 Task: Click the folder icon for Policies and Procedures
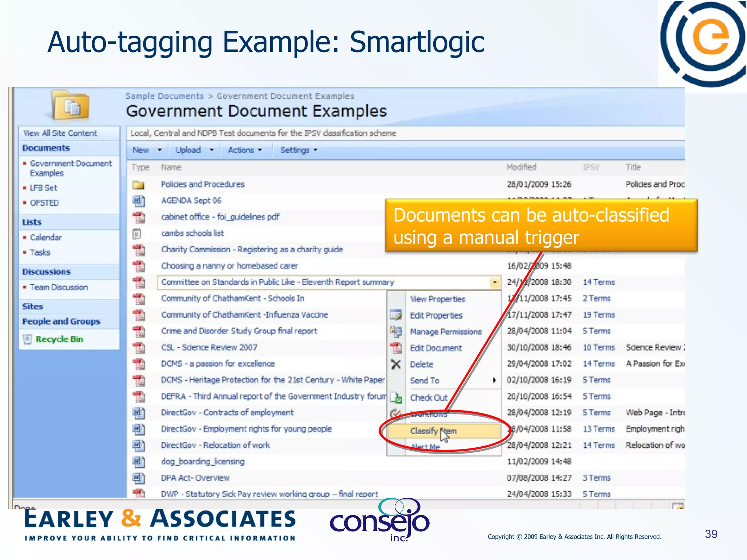tap(138, 185)
